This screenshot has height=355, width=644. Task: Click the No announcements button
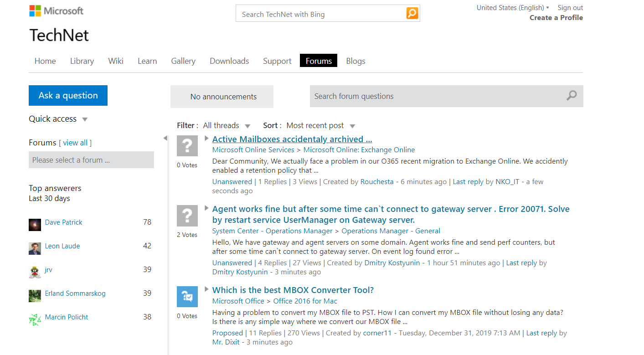point(222,97)
